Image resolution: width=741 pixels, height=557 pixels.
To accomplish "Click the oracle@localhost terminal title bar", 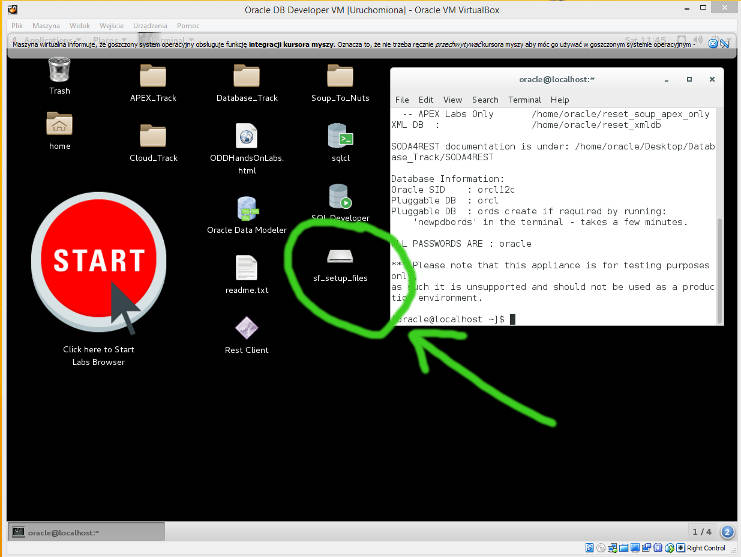I will pyautogui.click(x=556, y=79).
